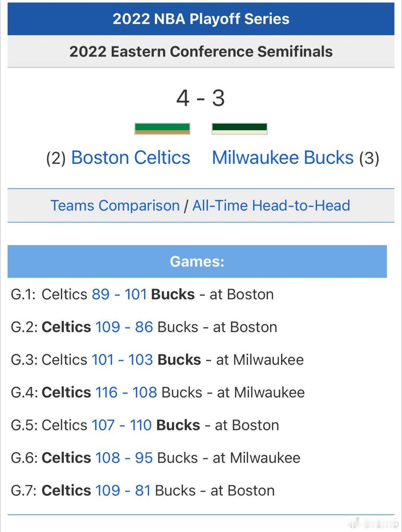Click the 2022 NBA Playoff Series header
The width and height of the screenshot is (402, 532).
tap(201, 19)
